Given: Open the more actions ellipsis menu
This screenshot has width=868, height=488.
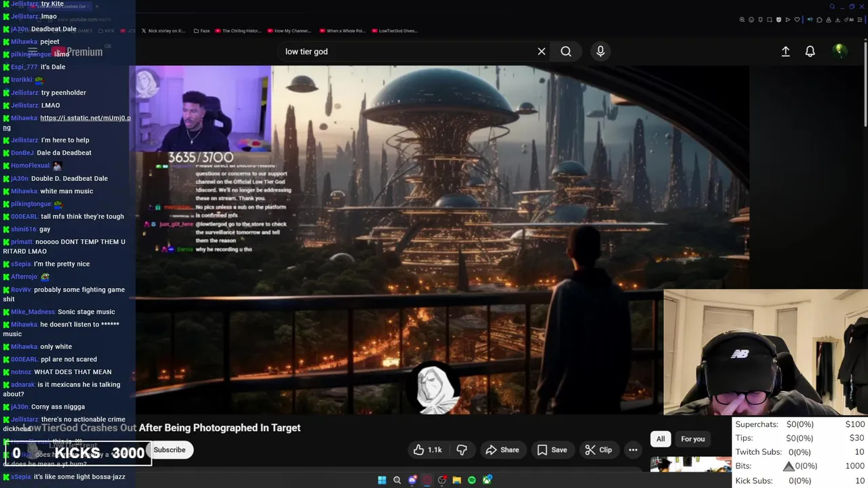Looking at the screenshot, I should (633, 450).
